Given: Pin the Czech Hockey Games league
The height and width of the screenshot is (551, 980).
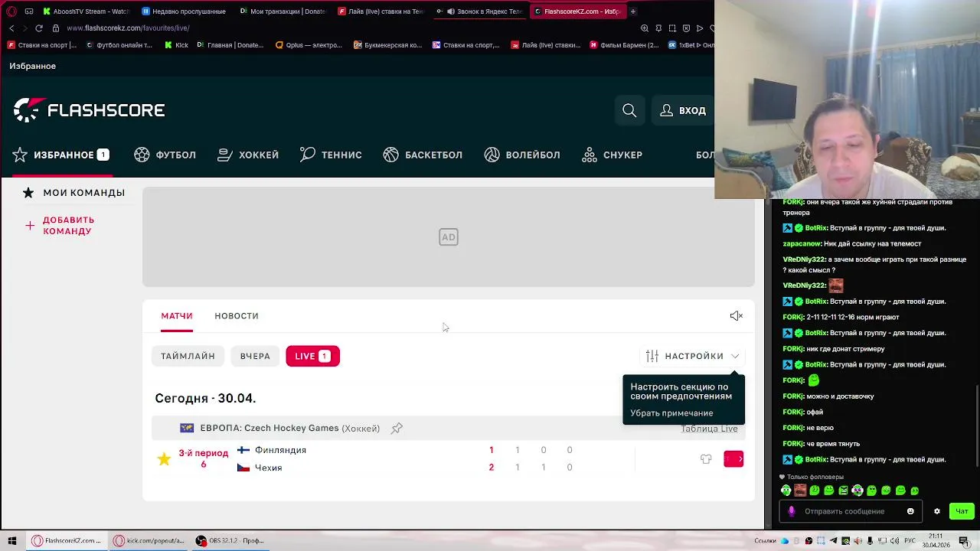Looking at the screenshot, I should [x=397, y=429].
